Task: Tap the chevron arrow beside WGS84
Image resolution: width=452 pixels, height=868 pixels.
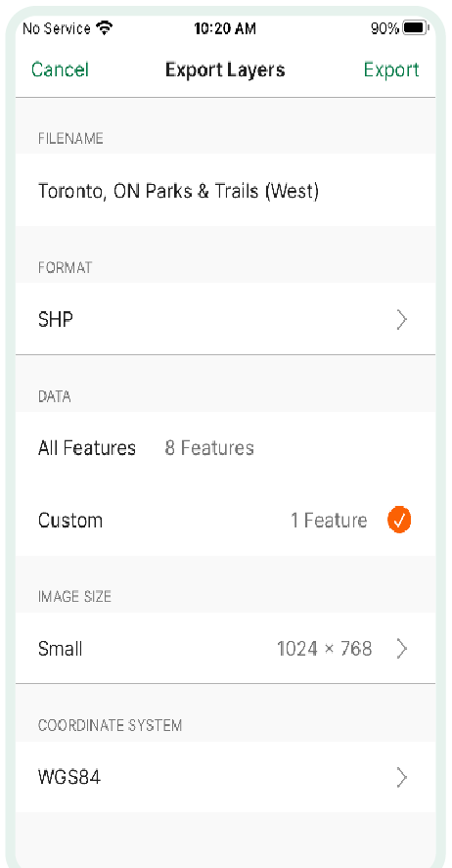Action: point(402,777)
